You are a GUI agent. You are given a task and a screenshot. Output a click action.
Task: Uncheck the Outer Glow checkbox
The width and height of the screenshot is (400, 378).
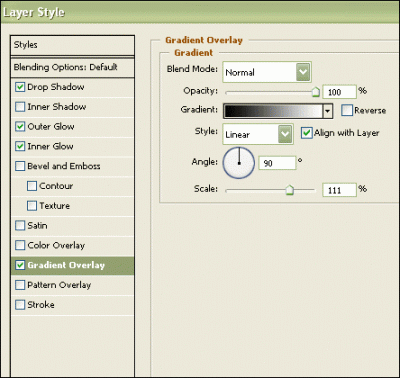tap(20, 127)
